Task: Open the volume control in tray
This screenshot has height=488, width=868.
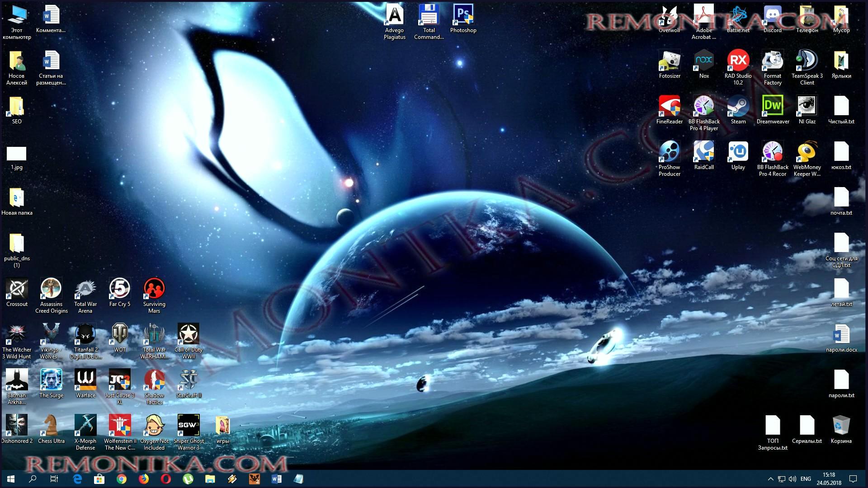Action: click(793, 479)
